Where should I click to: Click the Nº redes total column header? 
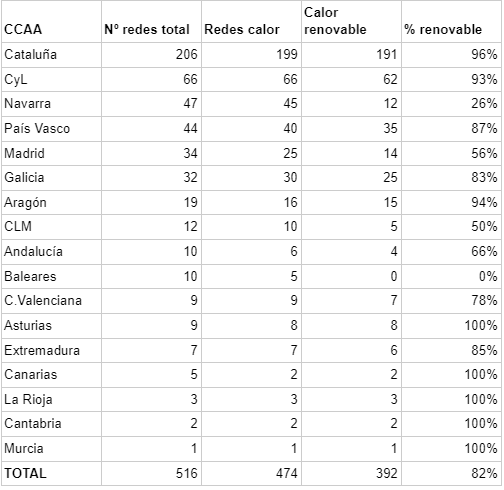click(151, 22)
